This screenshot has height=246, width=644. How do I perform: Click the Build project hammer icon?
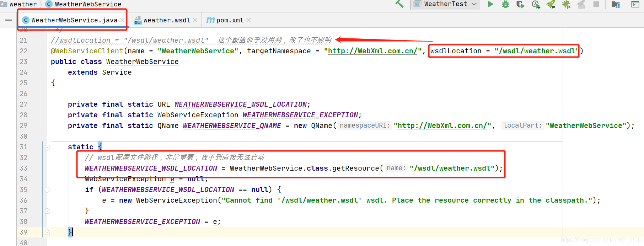pyautogui.click(x=399, y=4)
